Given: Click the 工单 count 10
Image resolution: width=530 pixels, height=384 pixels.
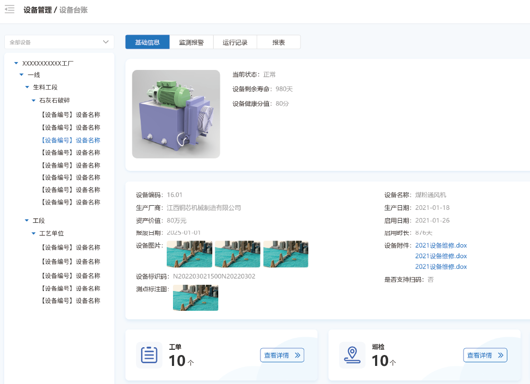Looking at the screenshot, I should click(177, 361).
